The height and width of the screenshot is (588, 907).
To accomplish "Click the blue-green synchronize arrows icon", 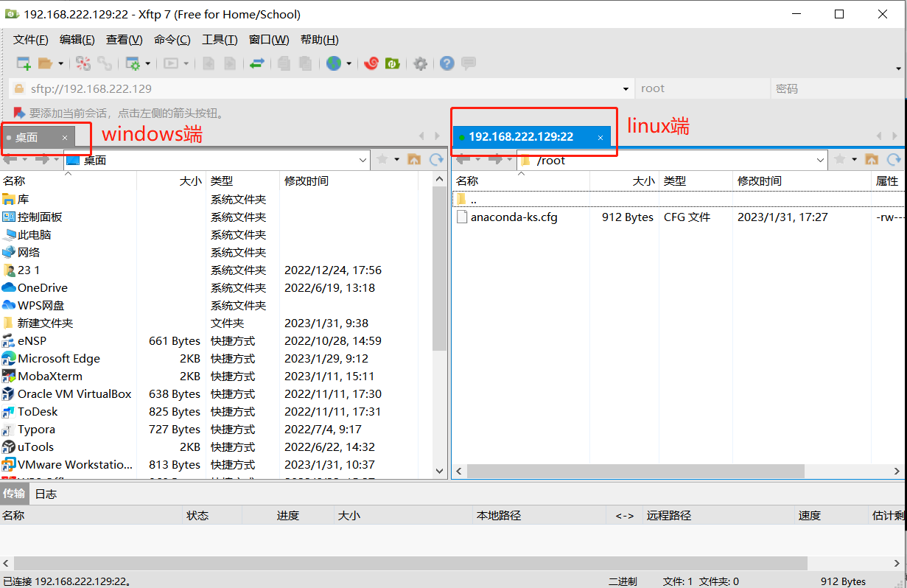I will [256, 63].
